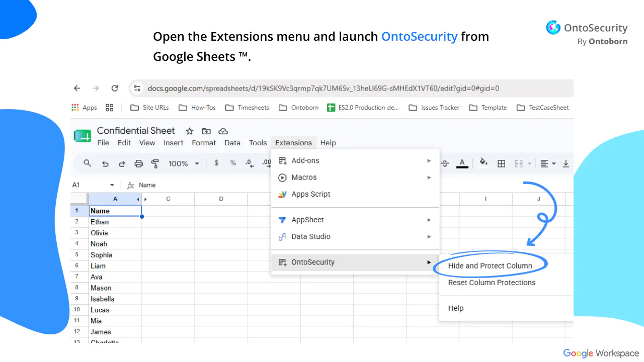Expand the AppSheet submenu

pos(355,220)
